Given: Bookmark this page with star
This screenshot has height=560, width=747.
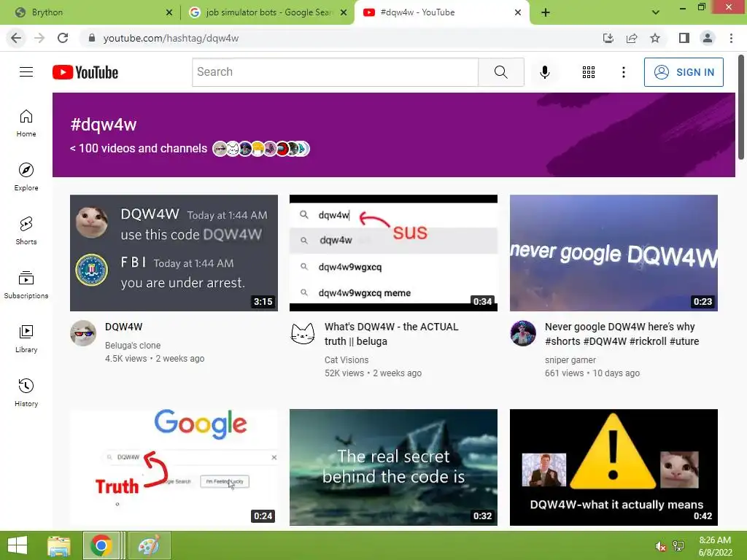Looking at the screenshot, I should click(x=655, y=38).
